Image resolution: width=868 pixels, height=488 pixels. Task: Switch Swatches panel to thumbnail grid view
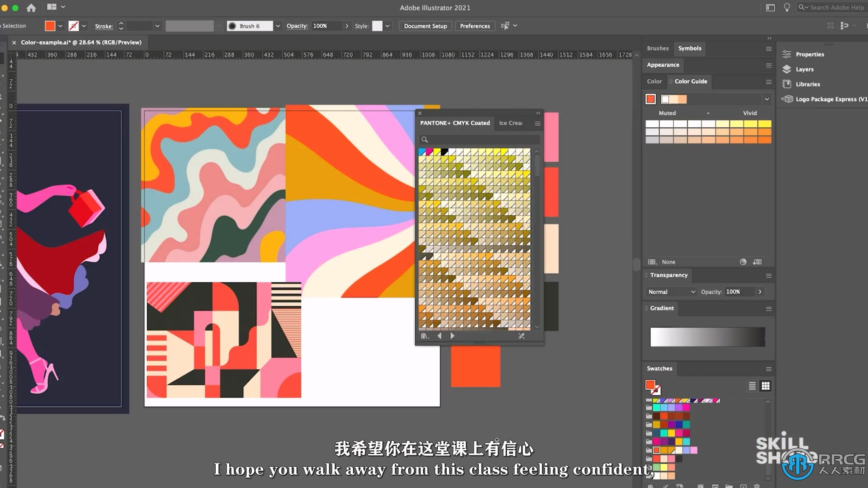tap(765, 386)
